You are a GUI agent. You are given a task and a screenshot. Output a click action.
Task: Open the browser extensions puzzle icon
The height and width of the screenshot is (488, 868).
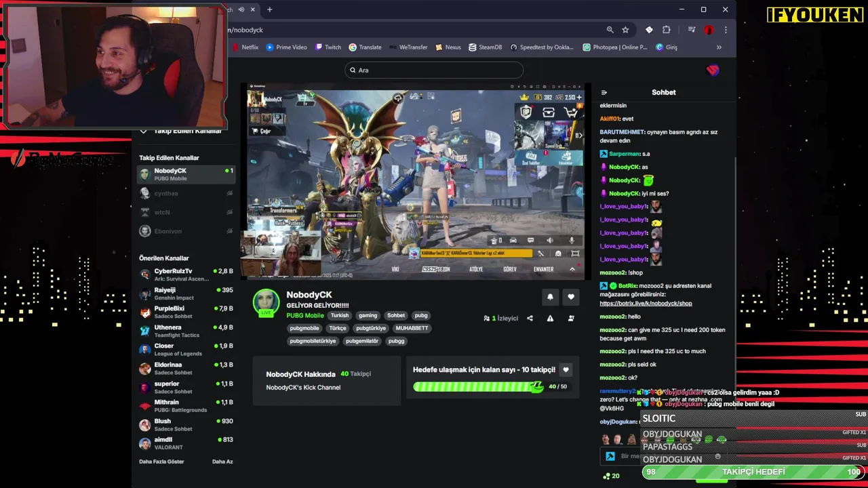pos(667,30)
